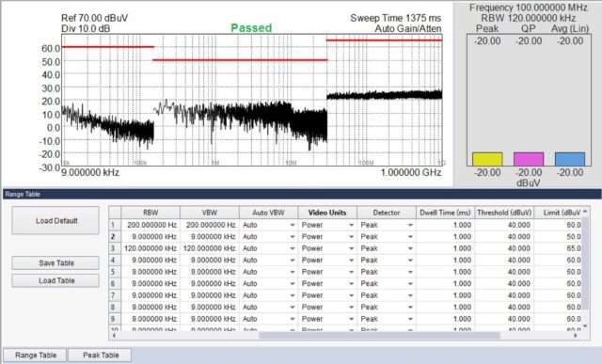This screenshot has width=602, height=364.
Task: Click Threshold cell '40.000' in row 5
Action: [504, 272]
